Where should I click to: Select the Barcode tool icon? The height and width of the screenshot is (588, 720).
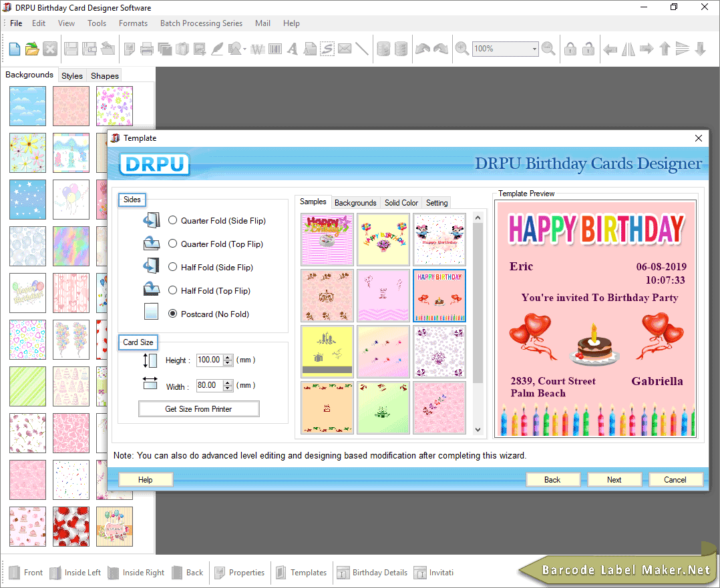(275, 49)
